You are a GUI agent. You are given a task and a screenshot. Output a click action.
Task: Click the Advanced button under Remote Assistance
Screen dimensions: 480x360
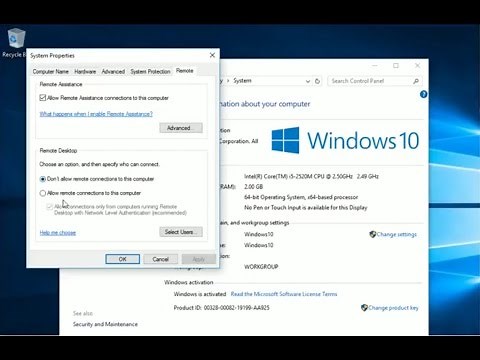click(181, 128)
